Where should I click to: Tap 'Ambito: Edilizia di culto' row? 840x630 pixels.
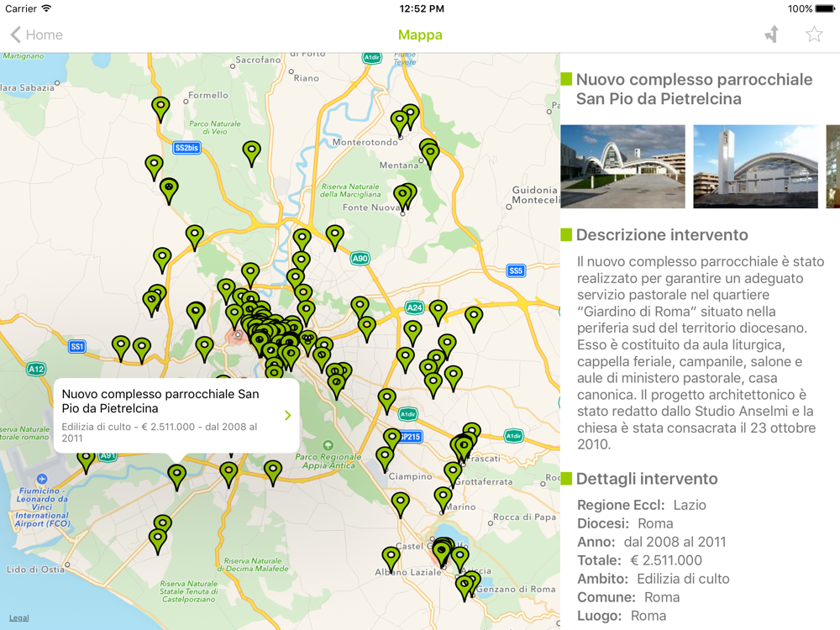653,579
